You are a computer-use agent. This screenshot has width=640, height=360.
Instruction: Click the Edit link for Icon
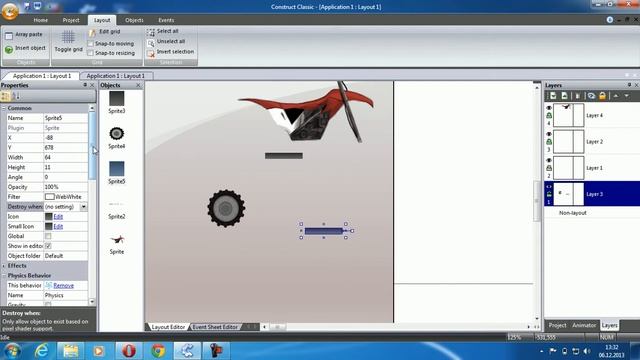(x=58, y=216)
